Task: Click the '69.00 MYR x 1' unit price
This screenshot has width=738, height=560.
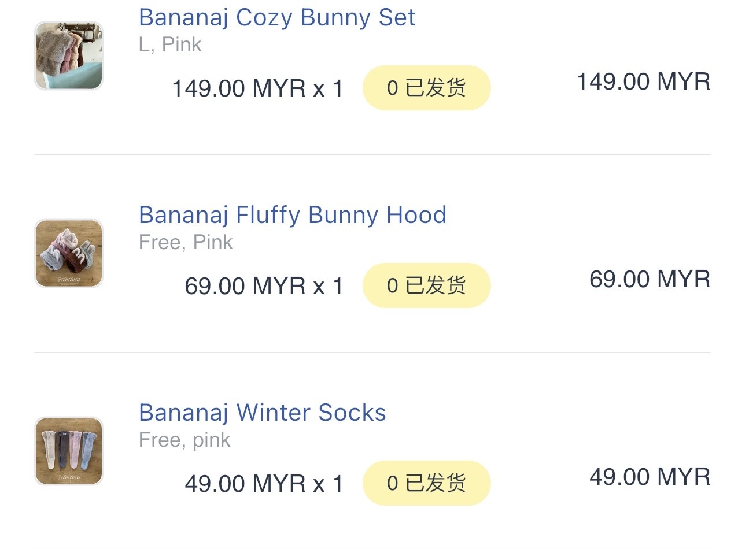Action: 264,287
